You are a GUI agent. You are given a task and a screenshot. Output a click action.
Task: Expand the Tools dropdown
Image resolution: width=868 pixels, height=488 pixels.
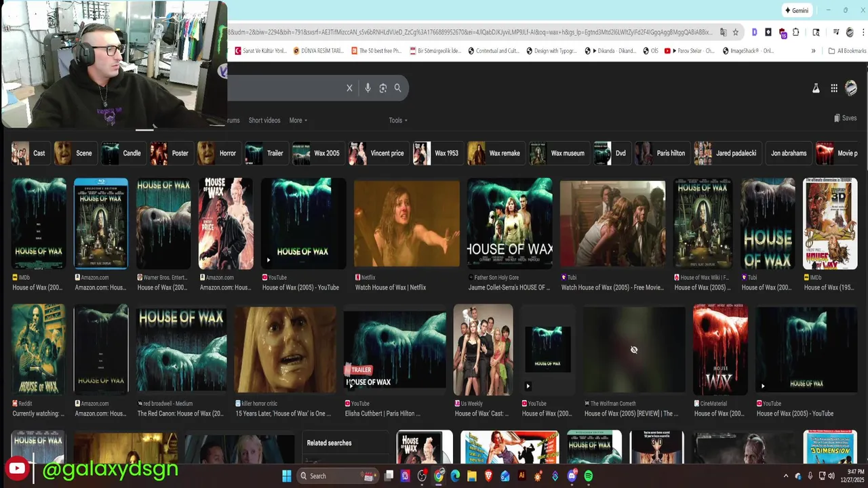[x=398, y=121]
